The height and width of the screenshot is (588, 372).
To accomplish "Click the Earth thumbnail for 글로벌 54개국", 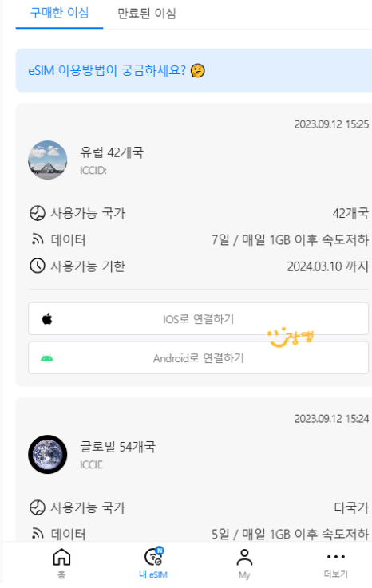I will click(x=48, y=455).
